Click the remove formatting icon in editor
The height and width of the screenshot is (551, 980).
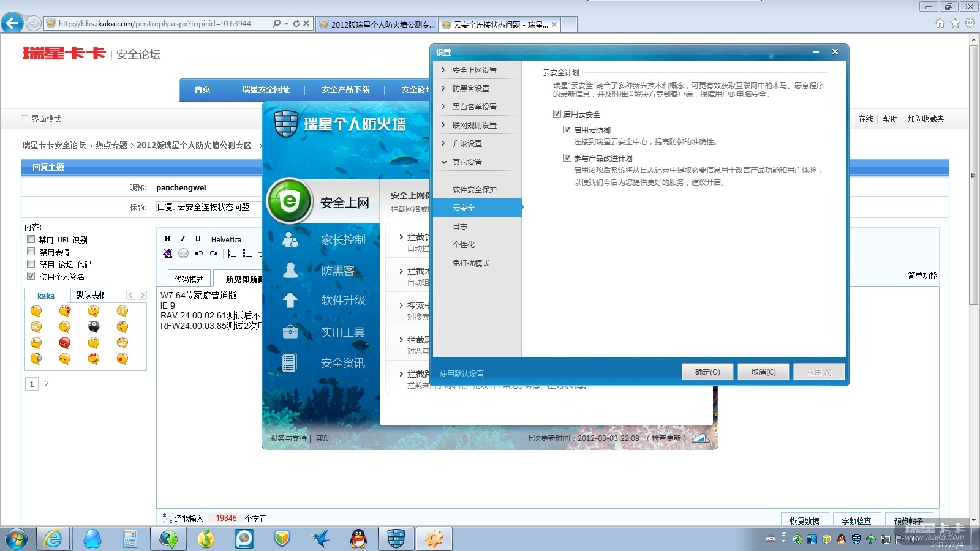point(168,253)
